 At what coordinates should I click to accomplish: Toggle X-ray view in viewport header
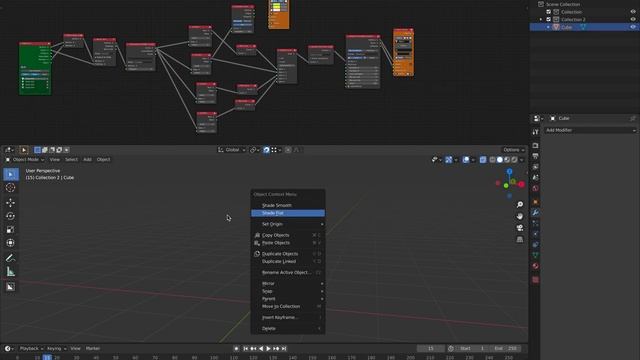coord(483,160)
